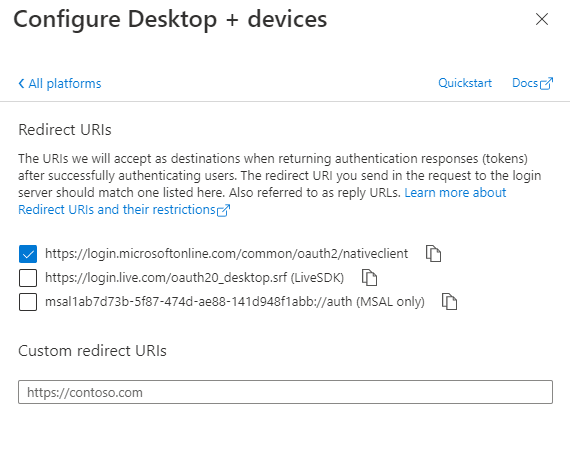Select the msal1ab7d73b auth URI label
570x476 pixels.
[235, 302]
